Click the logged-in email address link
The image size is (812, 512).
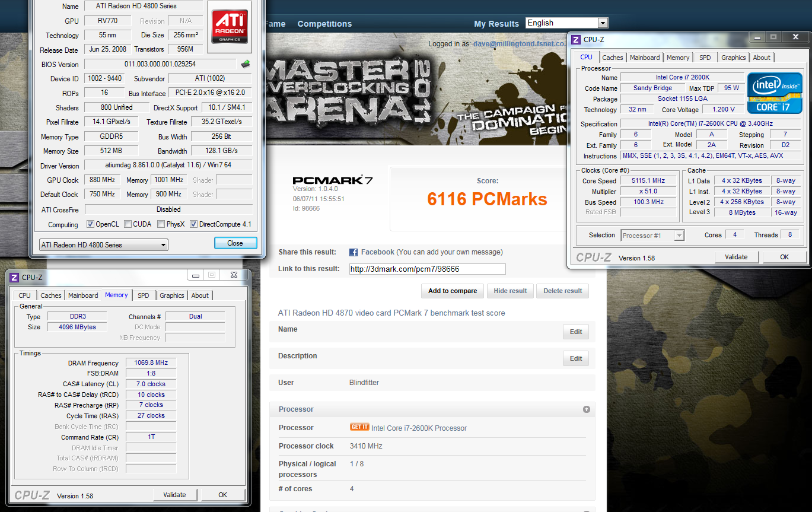tap(519, 44)
